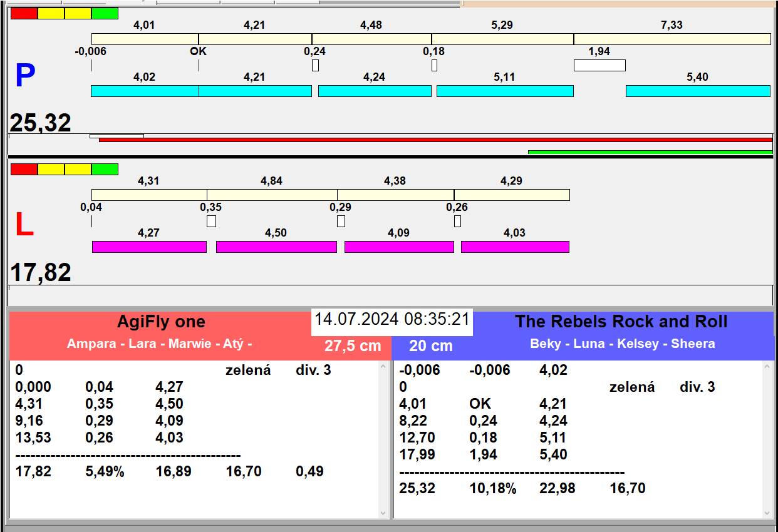
Task: Select the small pass box under 0,35
Action: pyautogui.click(x=211, y=221)
